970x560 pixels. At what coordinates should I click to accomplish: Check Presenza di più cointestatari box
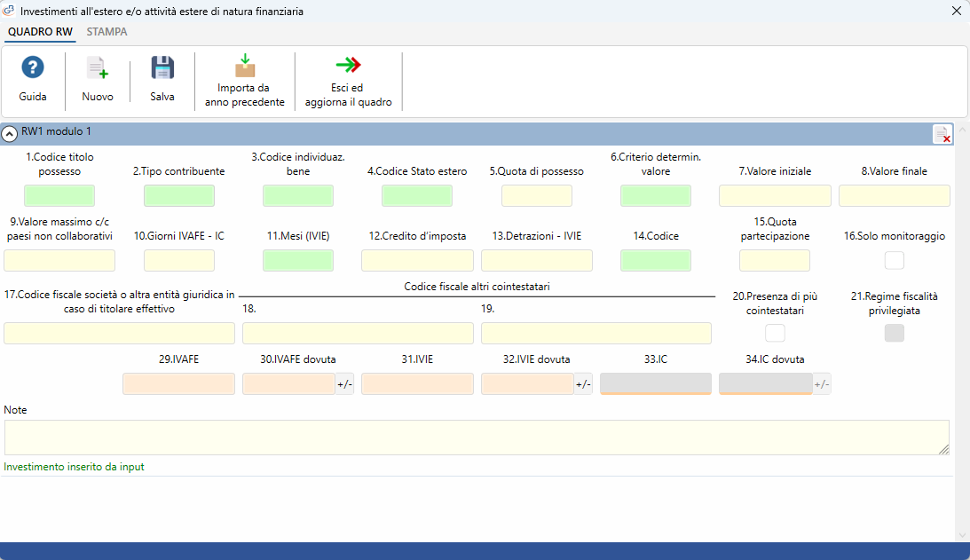775,333
